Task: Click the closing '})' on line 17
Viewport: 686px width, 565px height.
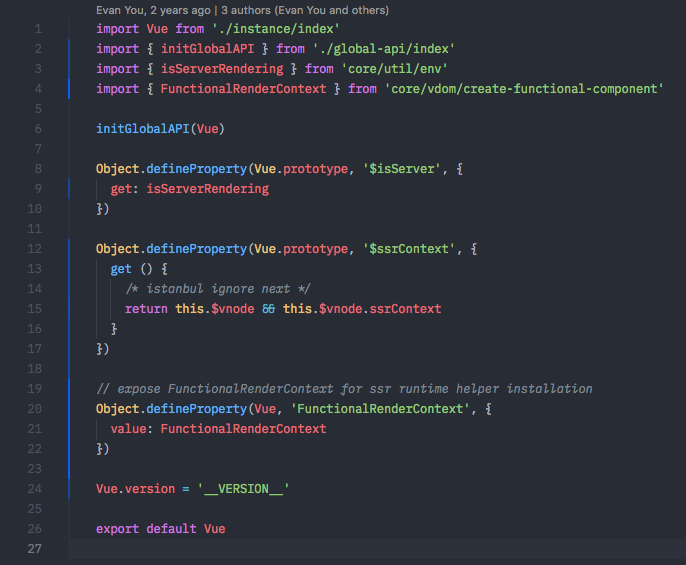Action: pyautogui.click(x=103, y=349)
